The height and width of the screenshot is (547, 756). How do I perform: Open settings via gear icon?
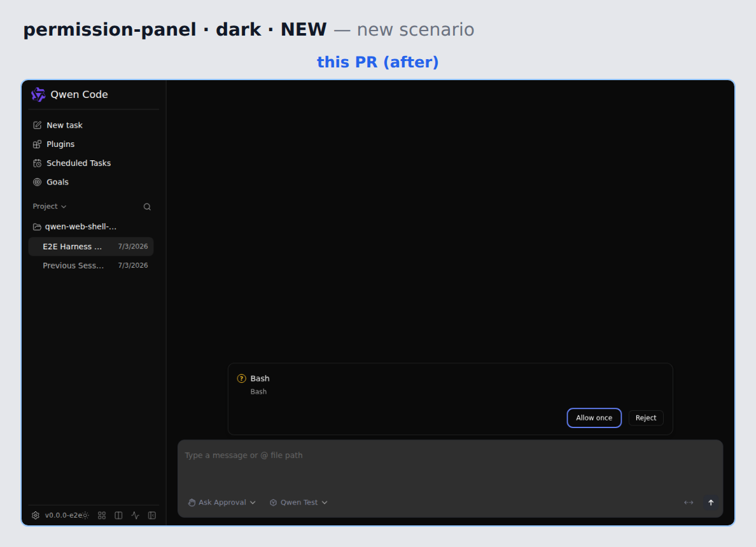point(36,515)
